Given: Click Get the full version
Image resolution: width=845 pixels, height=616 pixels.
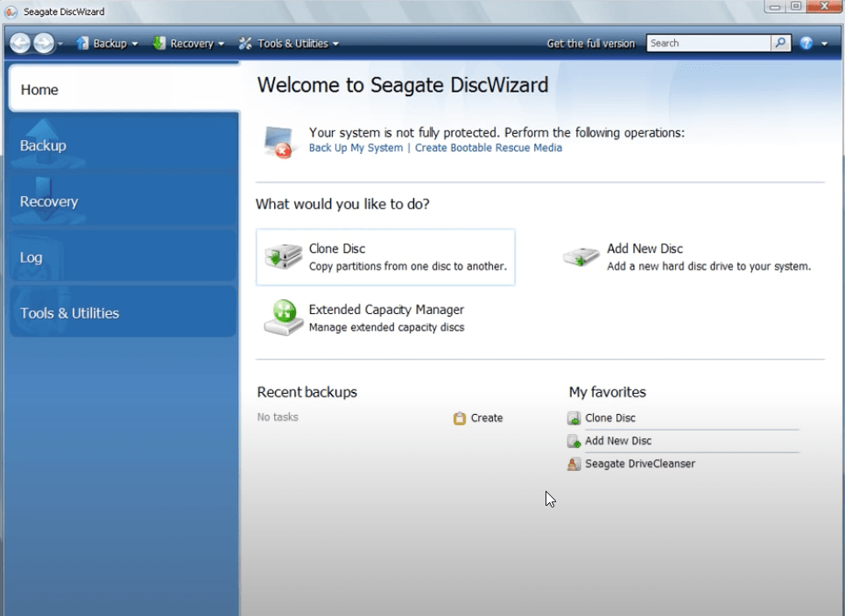Looking at the screenshot, I should [590, 43].
